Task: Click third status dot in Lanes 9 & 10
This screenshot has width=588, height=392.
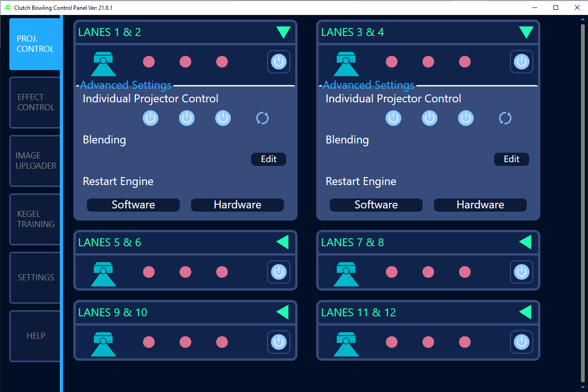Action: (222, 342)
